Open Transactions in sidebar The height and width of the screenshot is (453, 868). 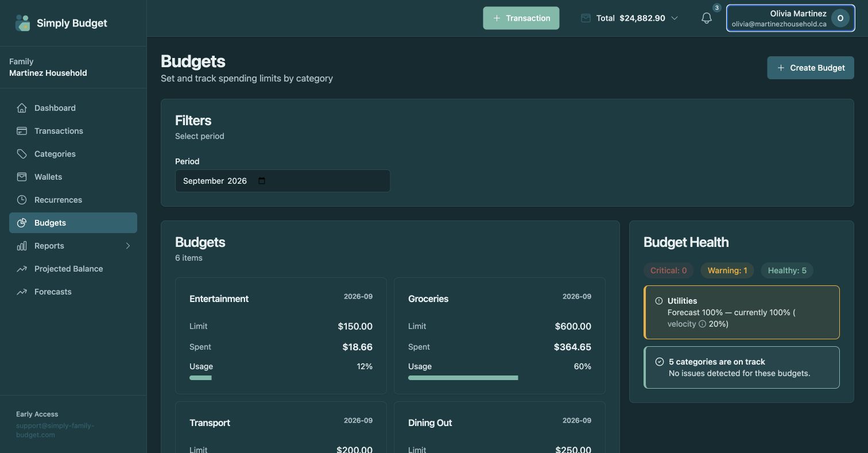coord(73,131)
